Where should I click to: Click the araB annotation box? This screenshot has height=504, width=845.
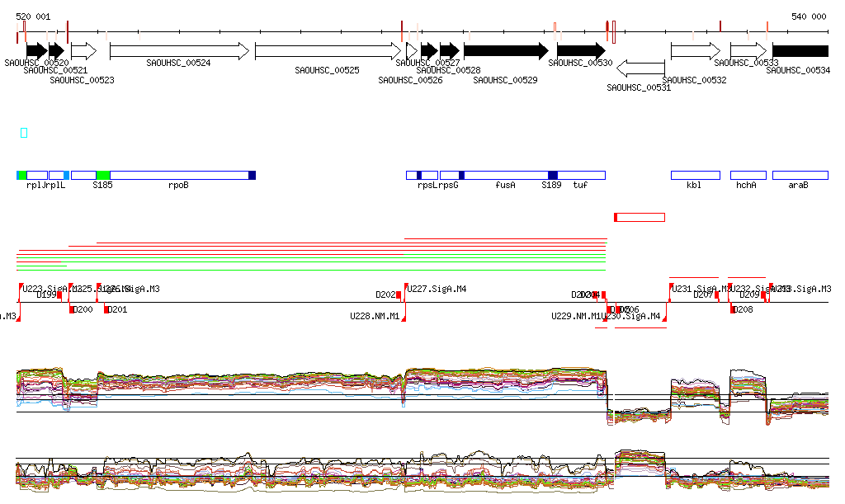[800, 175]
